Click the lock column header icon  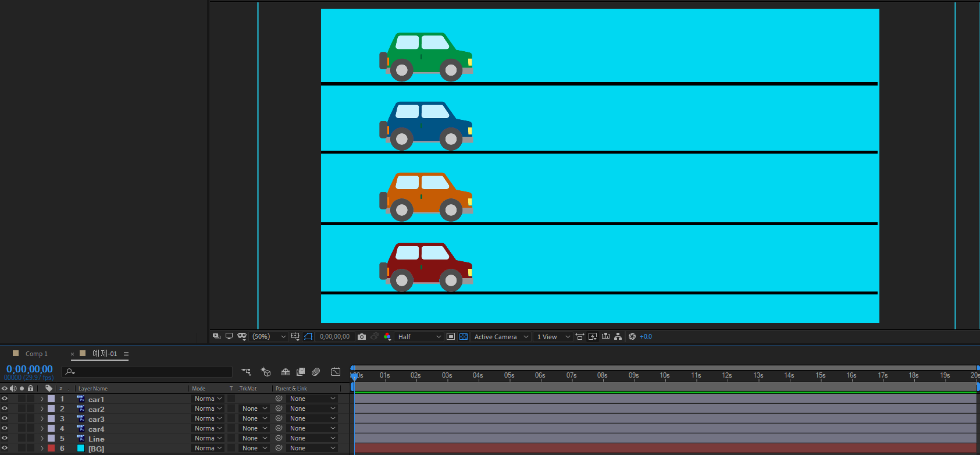(30, 388)
